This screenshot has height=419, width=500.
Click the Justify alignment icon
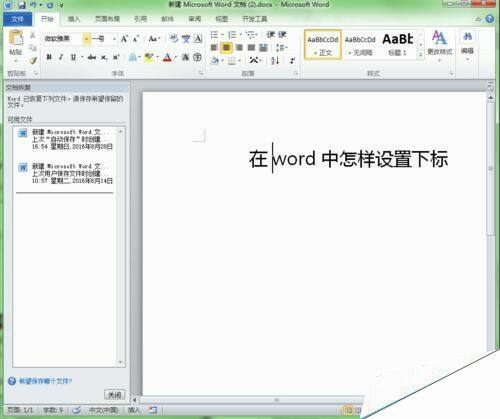251,48
